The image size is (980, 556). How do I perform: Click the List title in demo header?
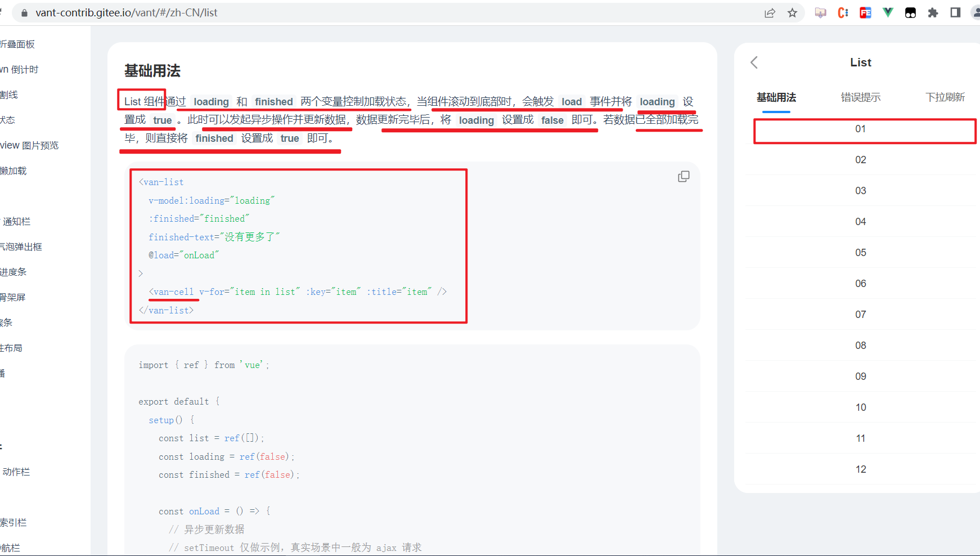click(861, 62)
